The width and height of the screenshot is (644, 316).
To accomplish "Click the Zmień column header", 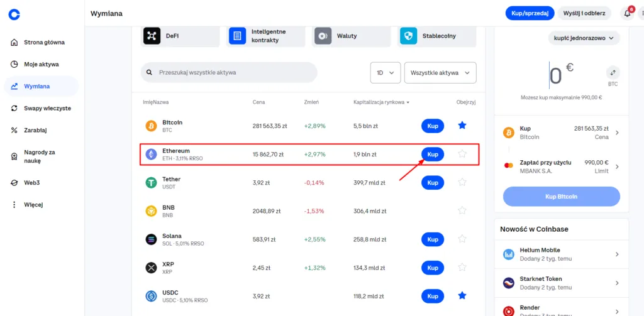I will coord(311,102).
